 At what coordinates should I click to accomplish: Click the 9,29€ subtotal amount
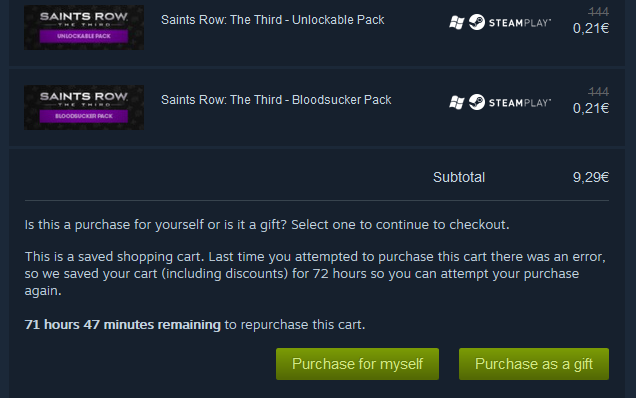pyautogui.click(x=591, y=177)
